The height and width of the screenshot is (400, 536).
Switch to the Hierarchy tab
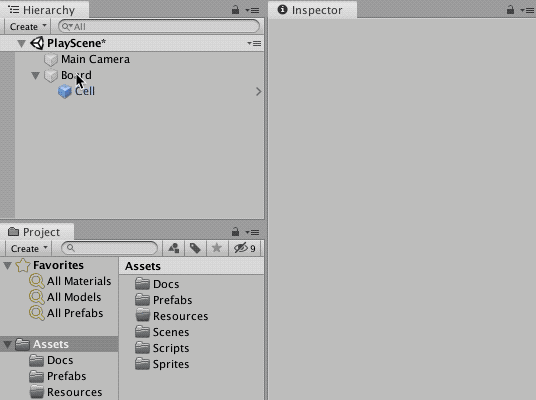click(44, 10)
